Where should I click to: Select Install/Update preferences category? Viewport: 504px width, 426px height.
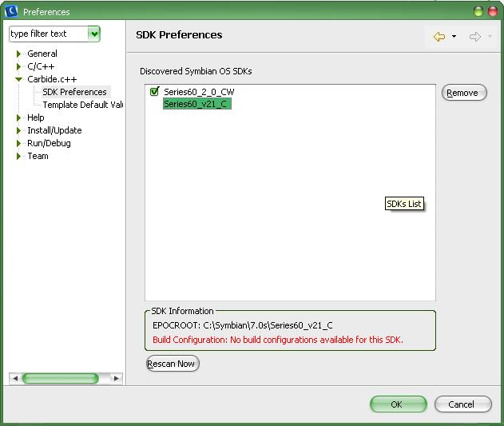point(54,130)
